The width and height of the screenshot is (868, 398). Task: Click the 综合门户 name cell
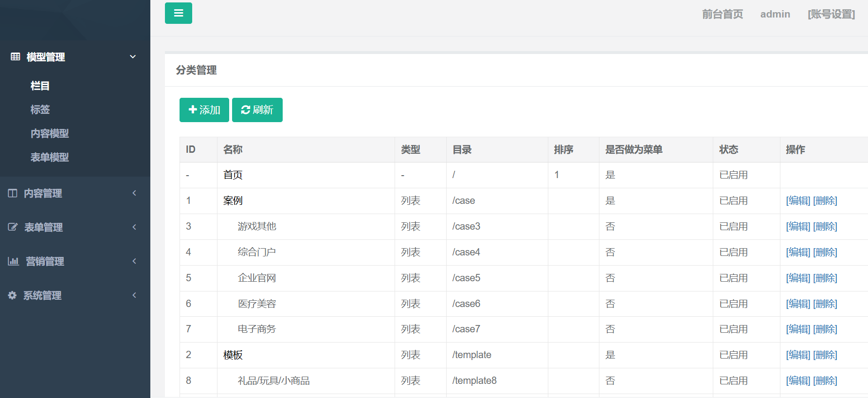[306, 253]
